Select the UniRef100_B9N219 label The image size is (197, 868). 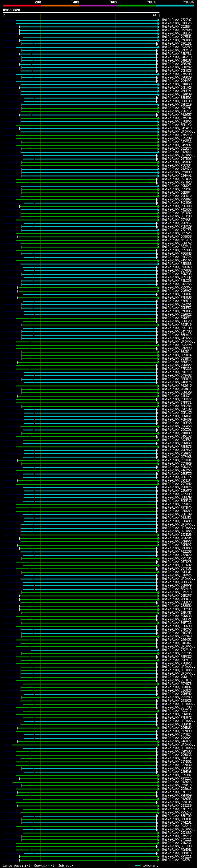(177, 104)
